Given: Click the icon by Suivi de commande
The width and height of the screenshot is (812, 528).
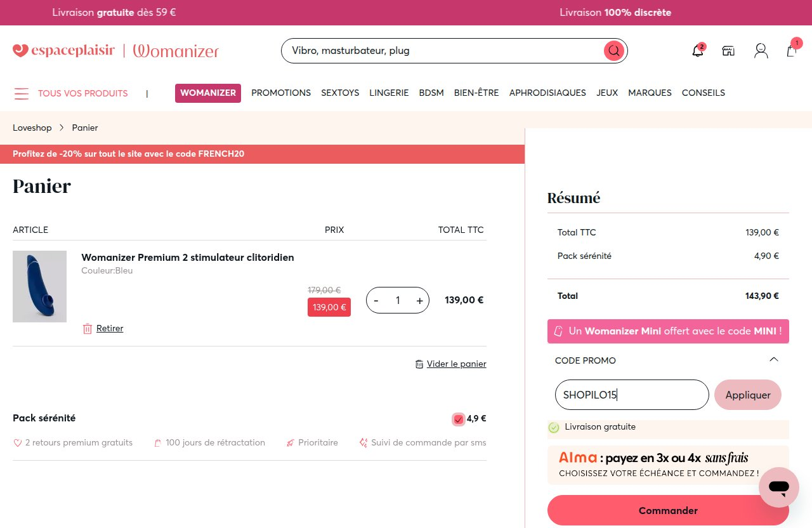Looking at the screenshot, I should [x=363, y=443].
